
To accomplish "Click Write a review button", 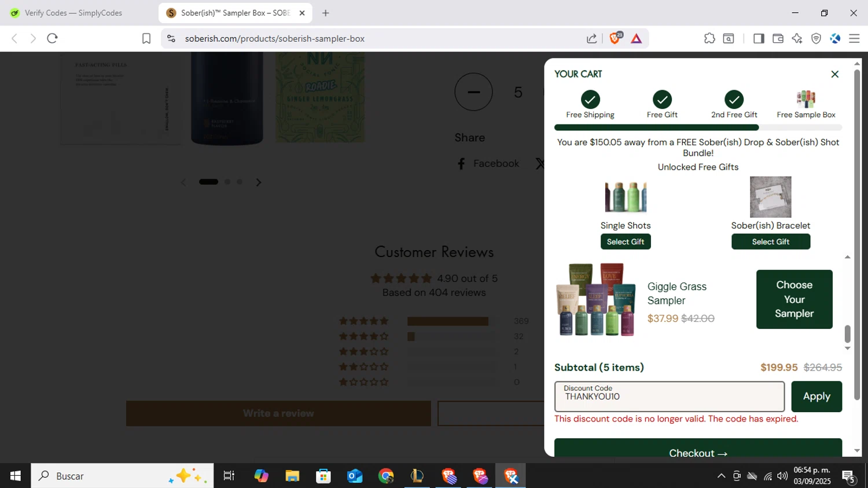I will (x=278, y=413).
